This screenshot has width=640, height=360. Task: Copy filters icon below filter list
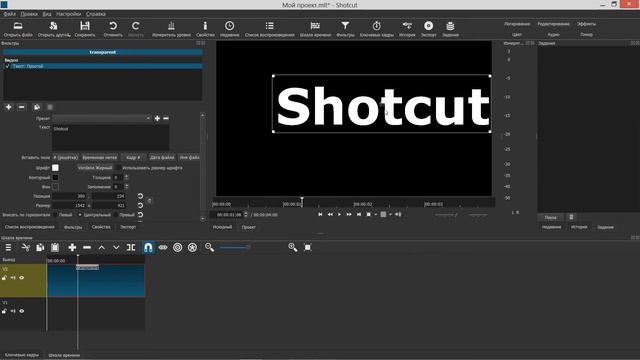[x=37, y=107]
